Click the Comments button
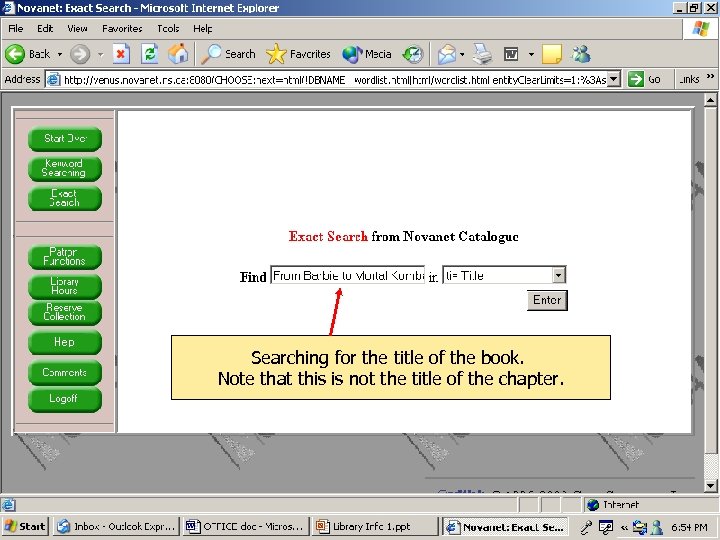 65,372
